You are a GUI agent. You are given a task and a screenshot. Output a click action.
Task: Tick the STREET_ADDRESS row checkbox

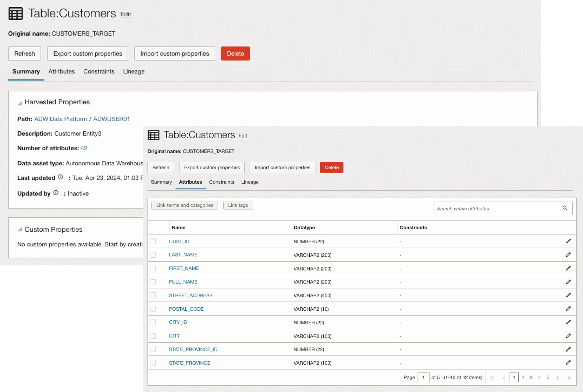pos(153,295)
